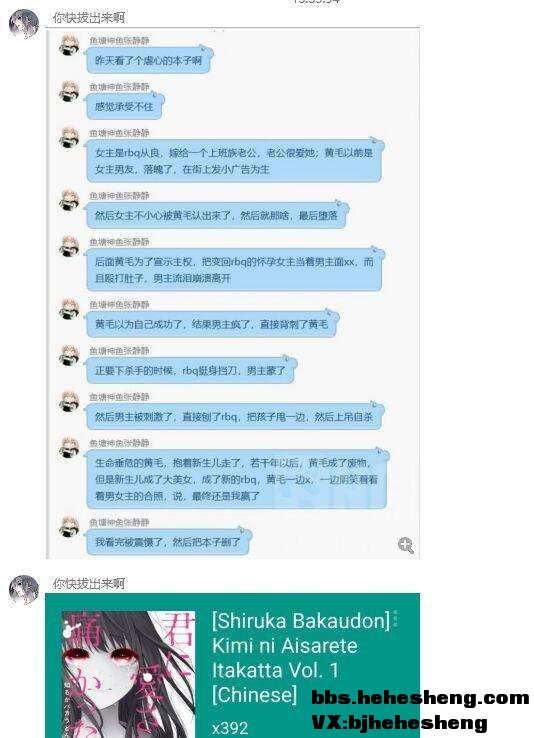Open the top poster's avatar
The width and height of the screenshot is (534, 738).
[x=24, y=23]
